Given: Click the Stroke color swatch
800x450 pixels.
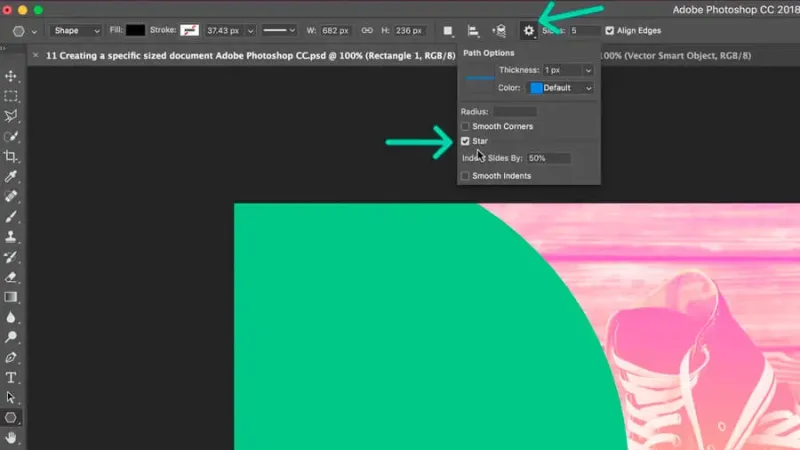Looking at the screenshot, I should 189,31.
